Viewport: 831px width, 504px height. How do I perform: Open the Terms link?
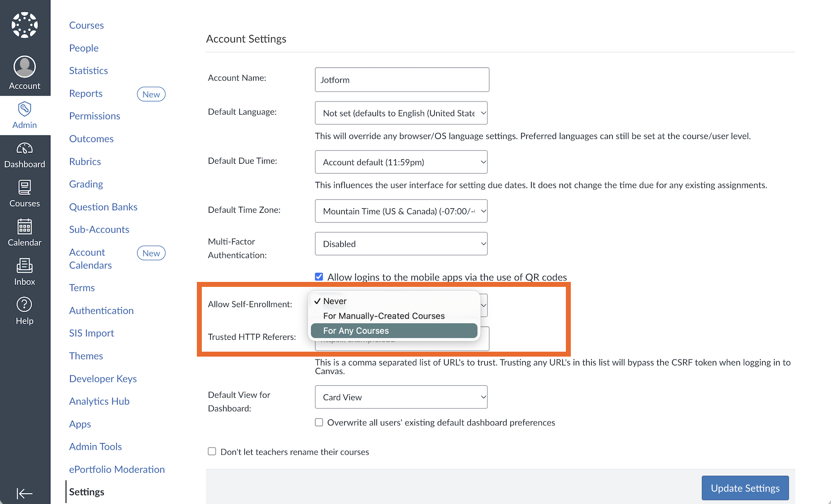82,288
